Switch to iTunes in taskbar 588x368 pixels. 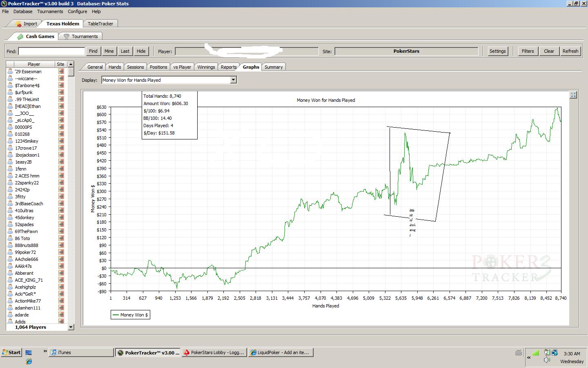click(x=81, y=352)
